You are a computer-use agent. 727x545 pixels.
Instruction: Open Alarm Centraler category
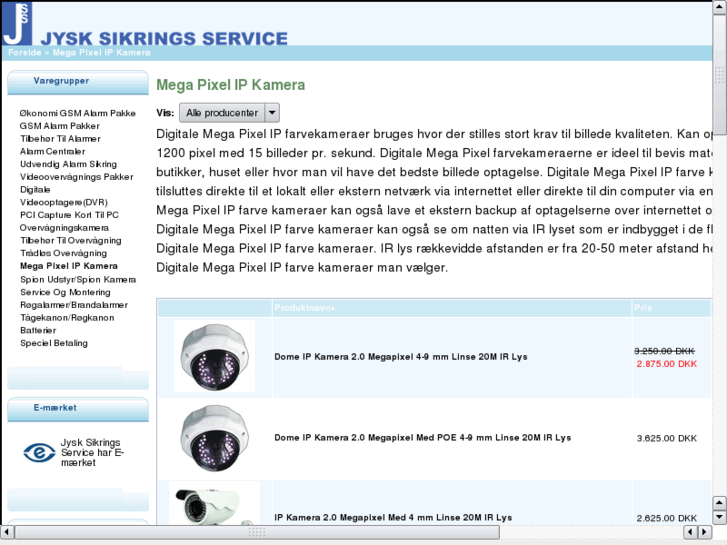pyautogui.click(x=52, y=151)
